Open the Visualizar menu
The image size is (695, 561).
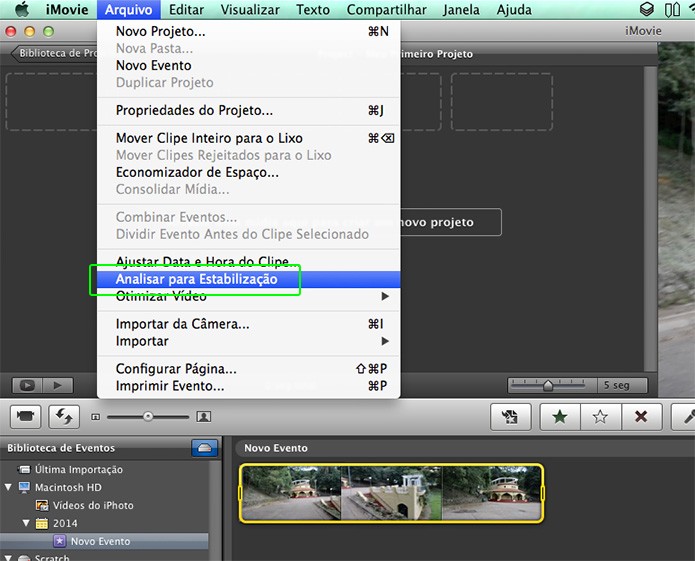[x=250, y=9]
